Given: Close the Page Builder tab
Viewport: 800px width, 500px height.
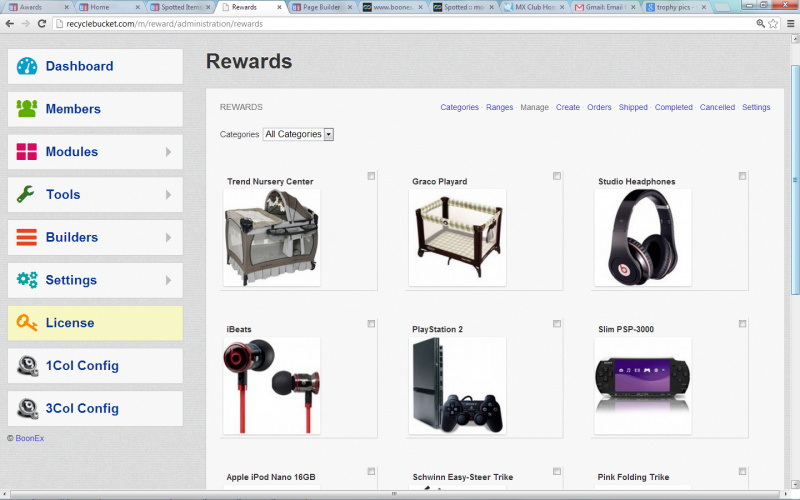Looking at the screenshot, I should (x=350, y=7).
